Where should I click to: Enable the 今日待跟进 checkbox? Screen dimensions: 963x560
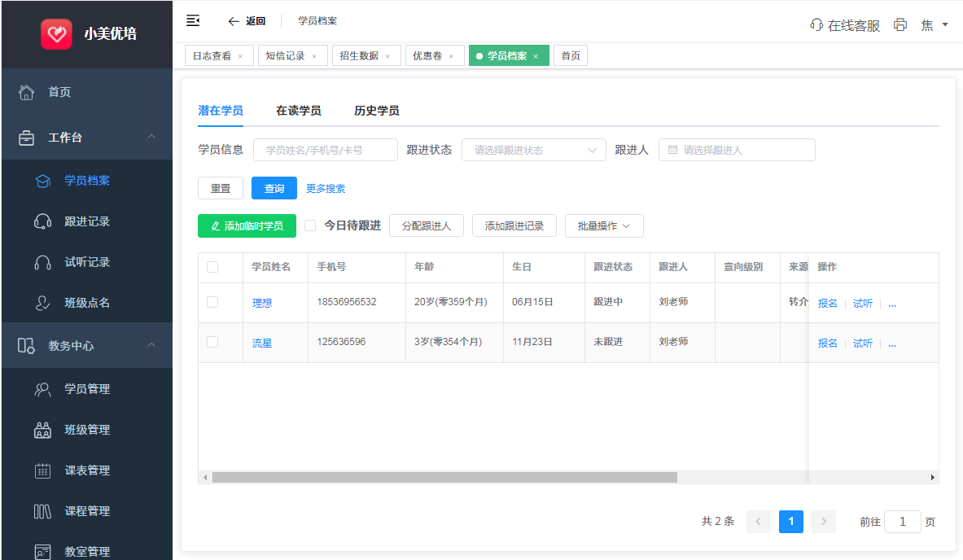[310, 225]
